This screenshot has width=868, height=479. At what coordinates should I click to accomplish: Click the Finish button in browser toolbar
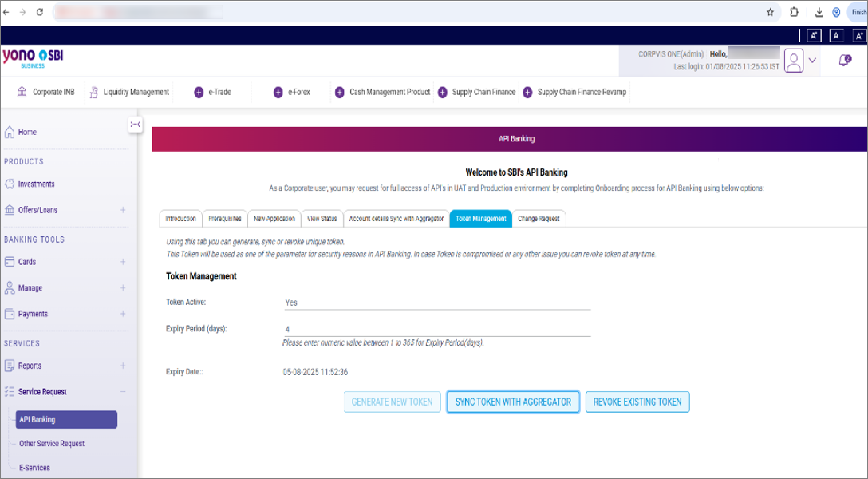tap(858, 12)
